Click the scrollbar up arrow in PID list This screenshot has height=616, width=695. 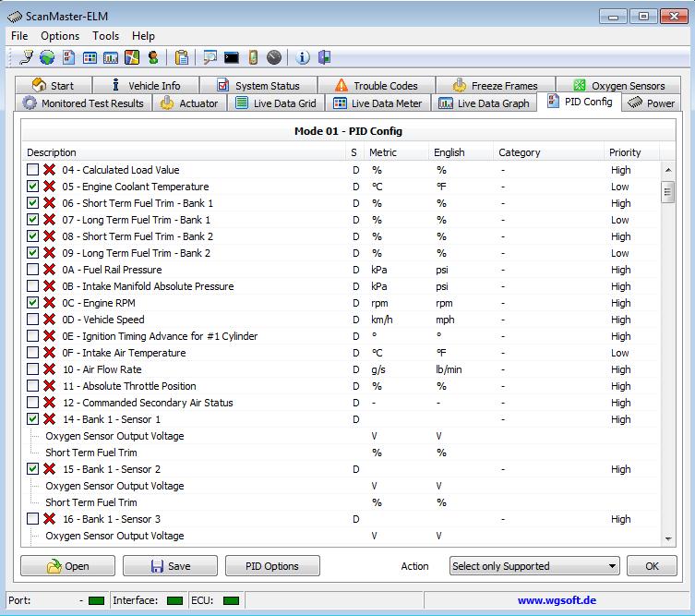668,170
